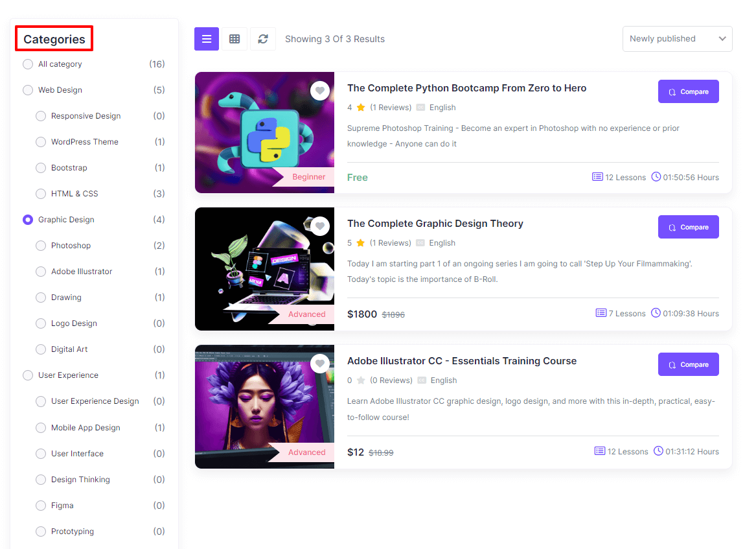Wishlist heart on Python Bootcamp course

320,90
